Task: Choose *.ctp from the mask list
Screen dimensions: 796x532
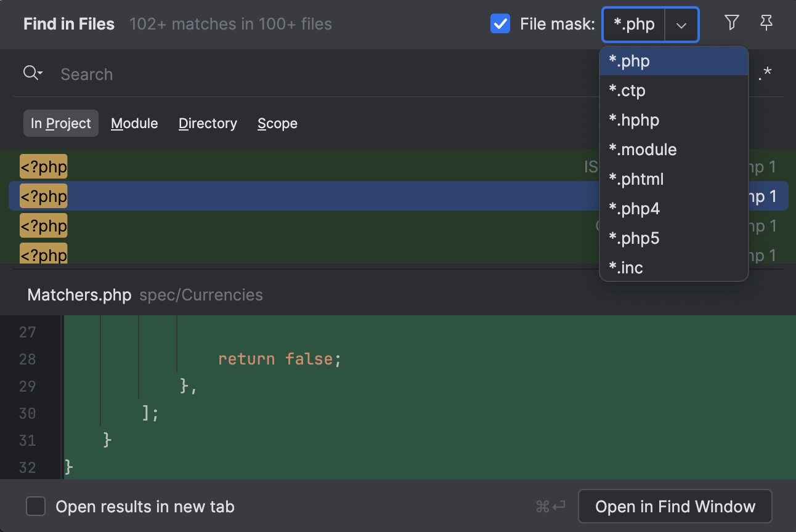Action: pyautogui.click(x=627, y=91)
